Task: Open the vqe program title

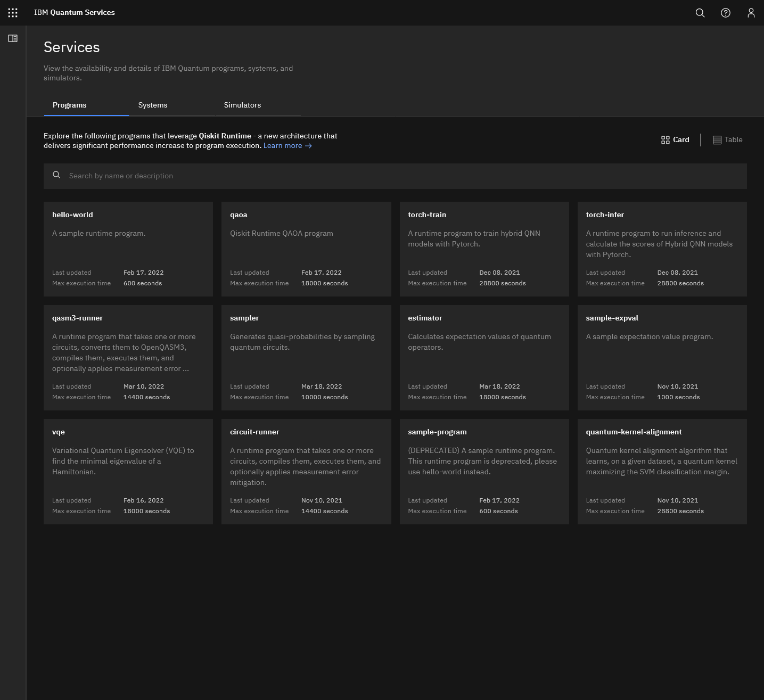Action: click(x=59, y=432)
